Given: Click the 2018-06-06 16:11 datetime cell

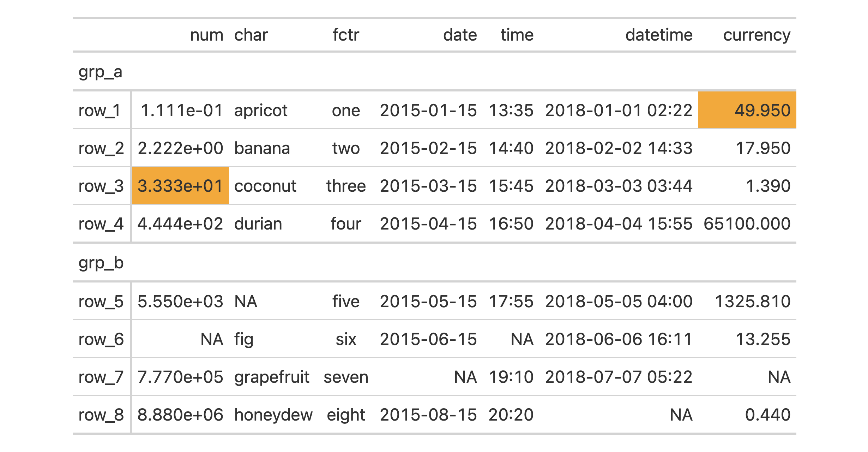Looking at the screenshot, I should (x=619, y=339).
